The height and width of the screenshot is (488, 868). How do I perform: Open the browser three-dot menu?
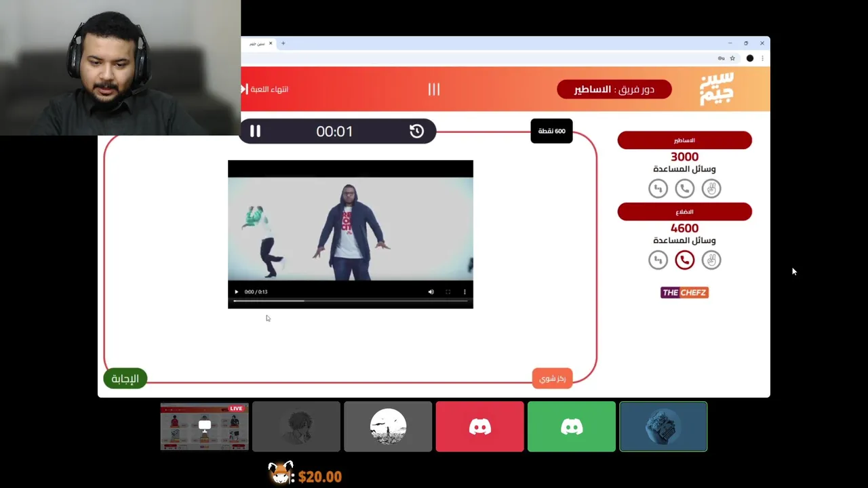[x=762, y=58]
